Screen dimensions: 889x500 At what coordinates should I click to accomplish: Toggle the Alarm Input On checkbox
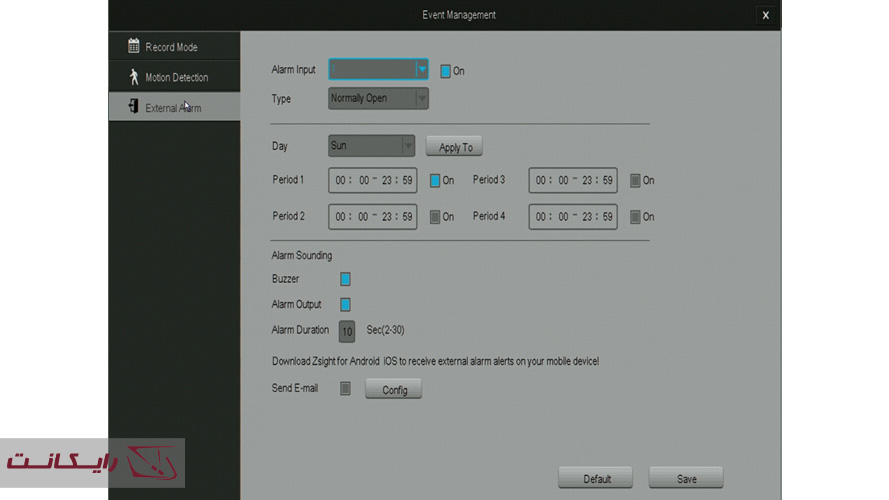(446, 71)
